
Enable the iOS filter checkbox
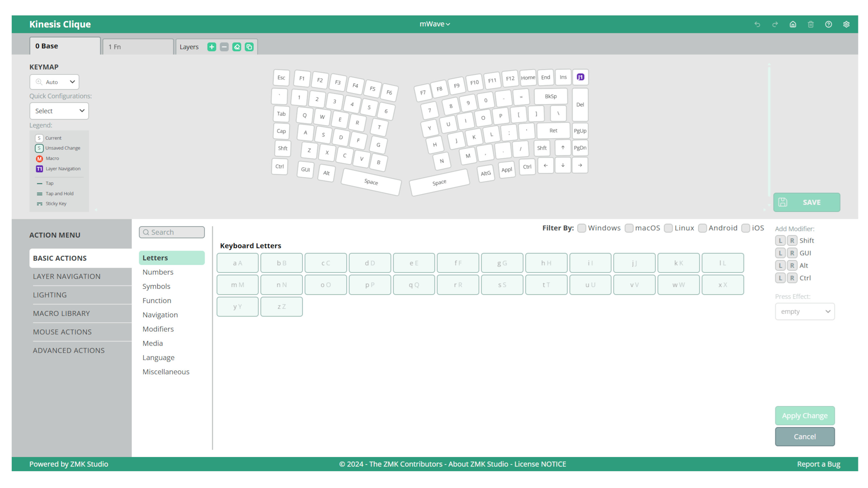click(745, 228)
